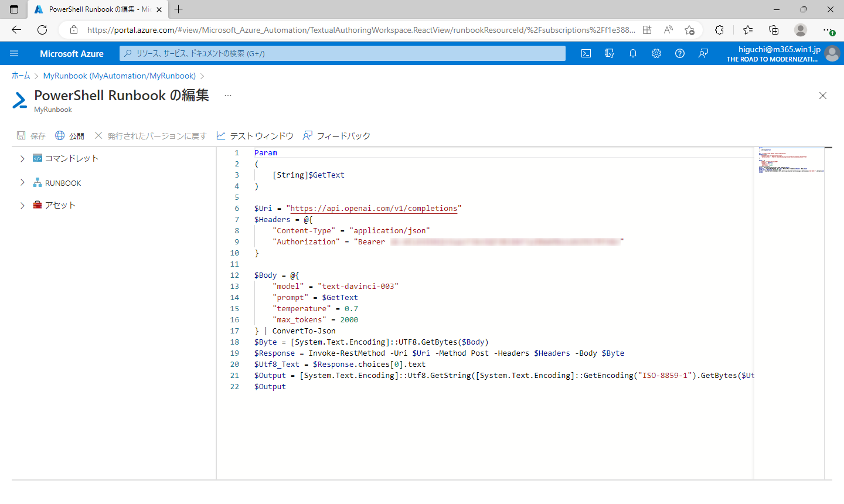Open portal settings gear
Viewport: 844px width, 504px height.
656,53
